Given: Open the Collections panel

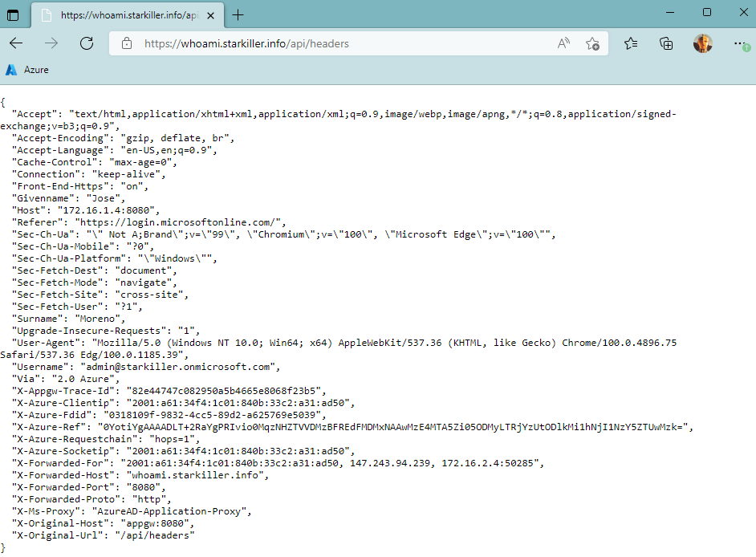Looking at the screenshot, I should pos(666,44).
